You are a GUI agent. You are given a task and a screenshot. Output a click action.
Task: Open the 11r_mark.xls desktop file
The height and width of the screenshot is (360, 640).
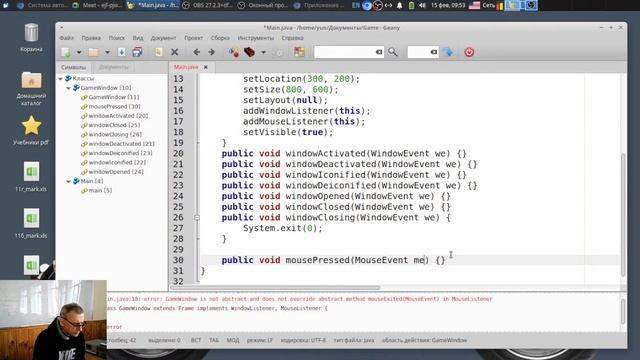point(31,177)
